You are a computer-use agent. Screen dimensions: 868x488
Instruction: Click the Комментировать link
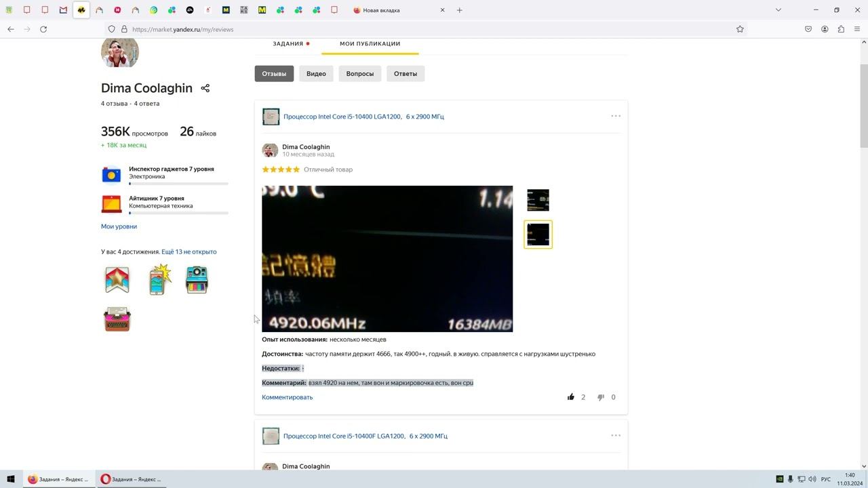tap(288, 397)
